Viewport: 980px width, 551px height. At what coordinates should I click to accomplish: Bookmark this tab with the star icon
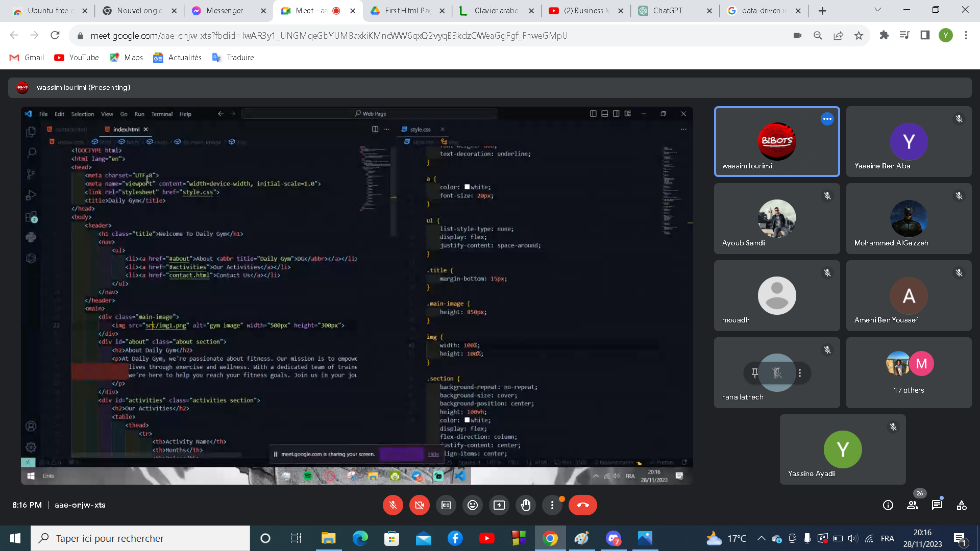pos(859,36)
